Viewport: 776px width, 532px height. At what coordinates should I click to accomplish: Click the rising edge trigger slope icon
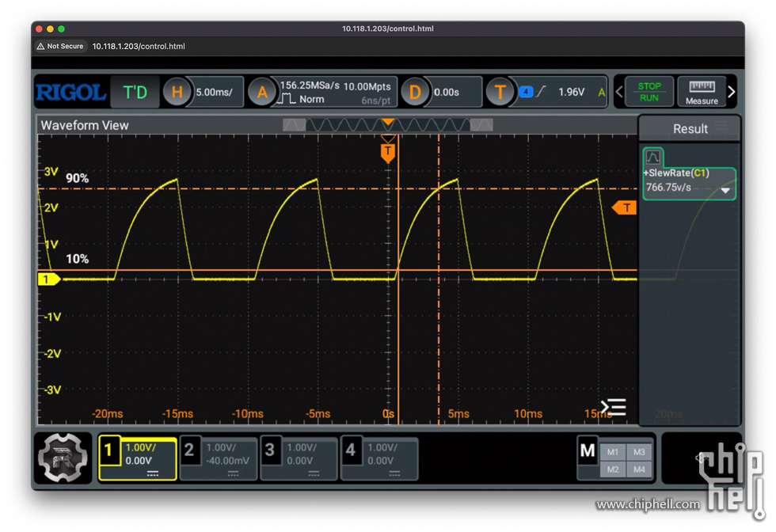[x=541, y=92]
